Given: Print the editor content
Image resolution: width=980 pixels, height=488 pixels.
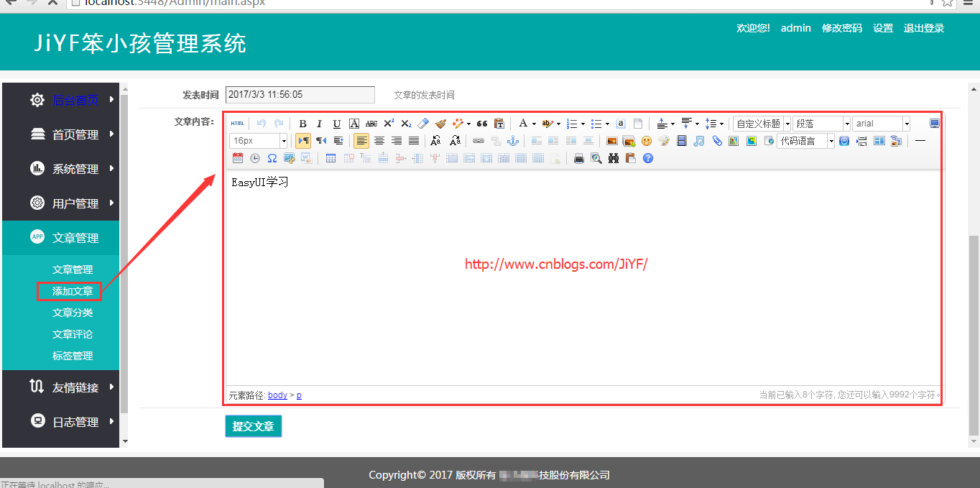Looking at the screenshot, I should tap(579, 158).
